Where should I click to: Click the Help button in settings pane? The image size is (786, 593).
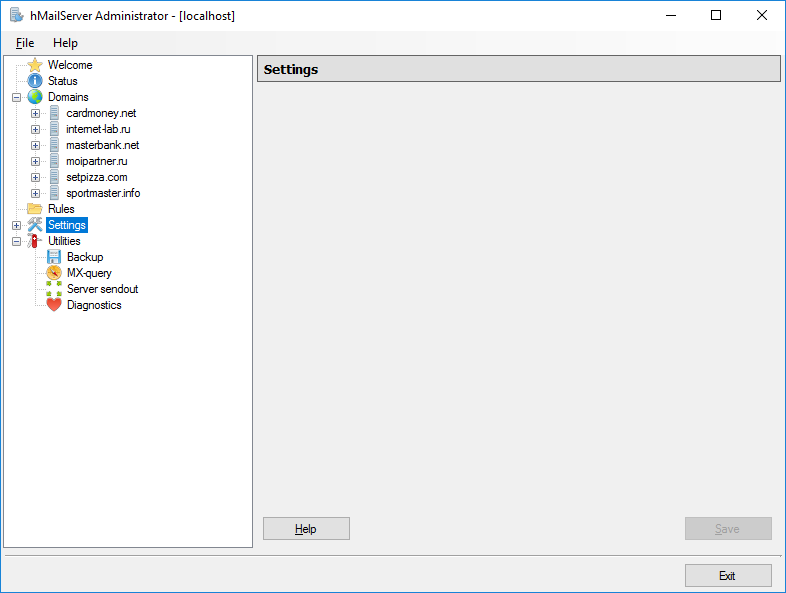(306, 529)
